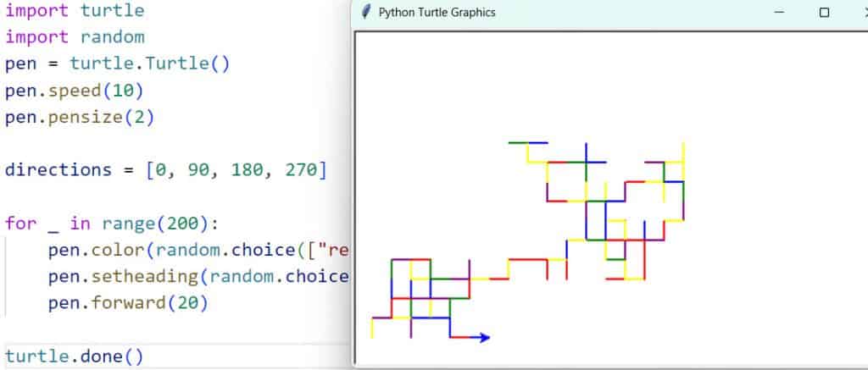This screenshot has height=370, width=868.
Task: Place cursor on the import random line
Action: [x=75, y=37]
